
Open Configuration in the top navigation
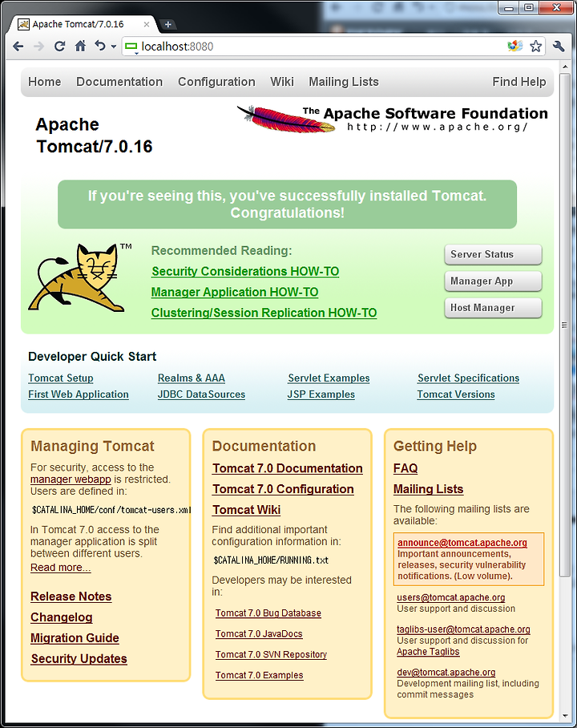pos(217,82)
